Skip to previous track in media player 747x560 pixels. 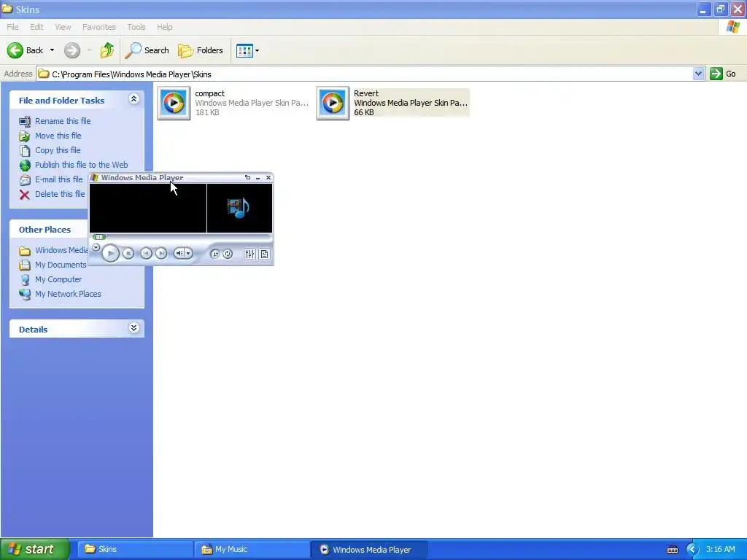[x=146, y=253]
